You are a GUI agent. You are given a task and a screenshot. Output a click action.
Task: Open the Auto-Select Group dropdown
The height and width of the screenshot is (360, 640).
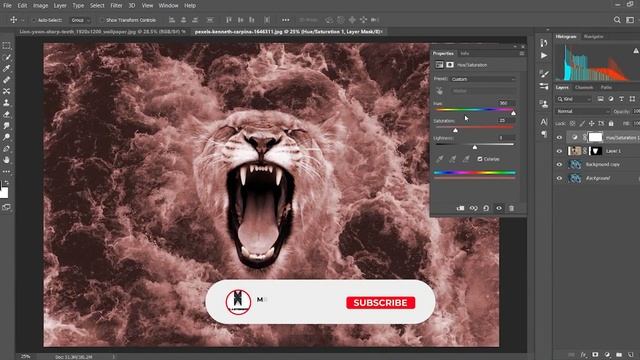click(80, 20)
